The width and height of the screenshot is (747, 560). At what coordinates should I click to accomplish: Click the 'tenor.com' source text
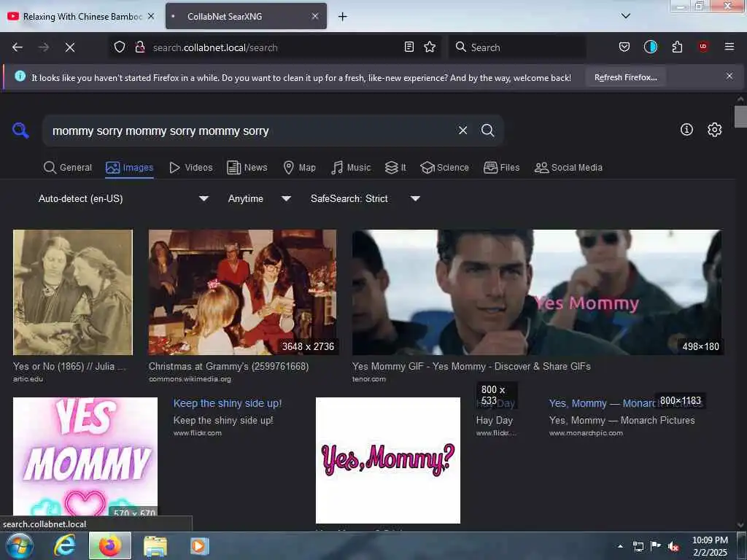pyautogui.click(x=368, y=379)
